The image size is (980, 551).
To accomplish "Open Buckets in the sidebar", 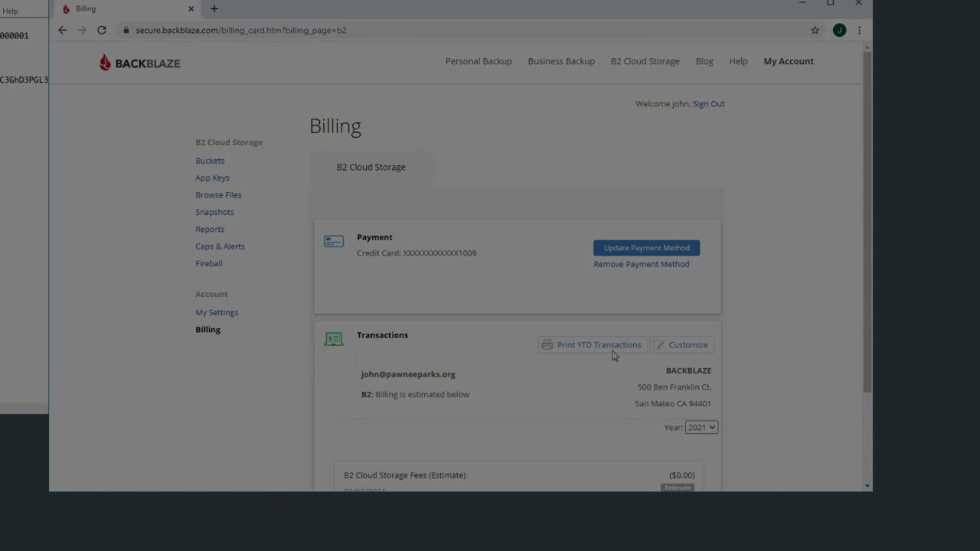I will (210, 161).
